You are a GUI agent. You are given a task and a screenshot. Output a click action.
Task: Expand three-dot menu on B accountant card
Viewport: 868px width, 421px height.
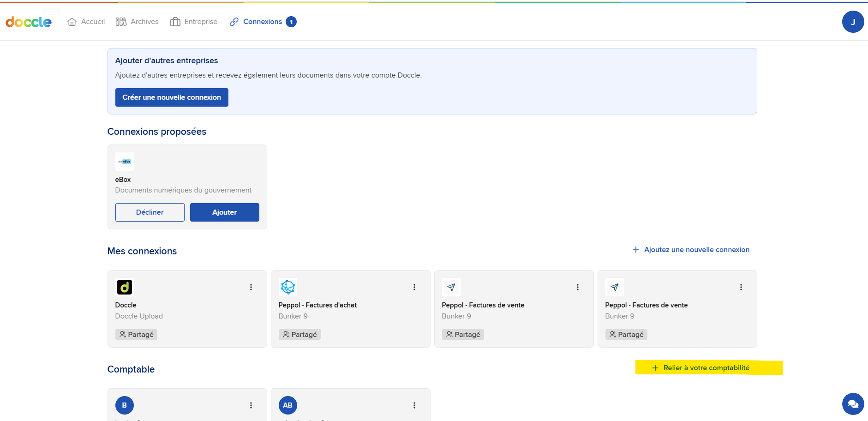coord(251,405)
